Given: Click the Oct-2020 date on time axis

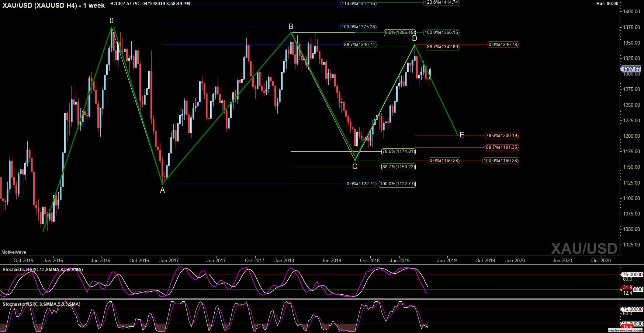Looking at the screenshot, I should tap(601, 260).
